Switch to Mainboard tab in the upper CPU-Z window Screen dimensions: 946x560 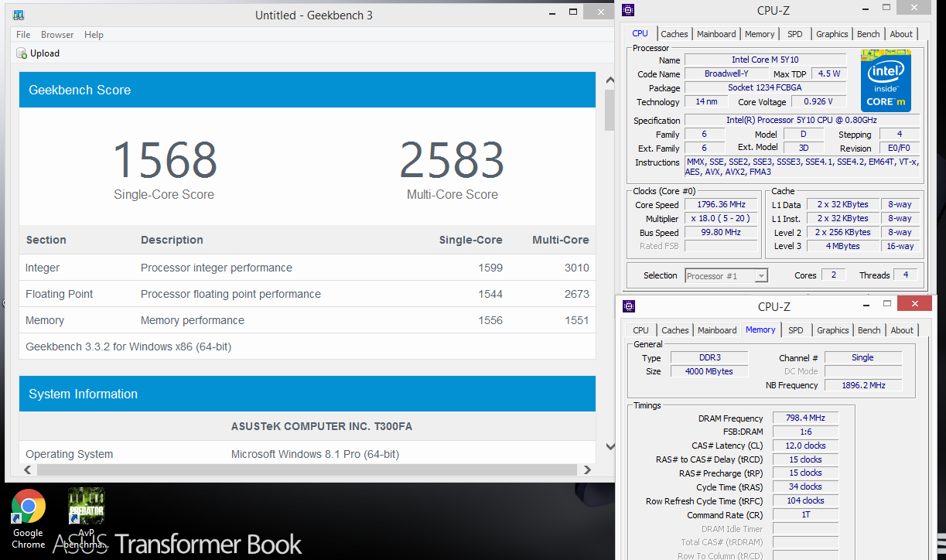tap(716, 34)
